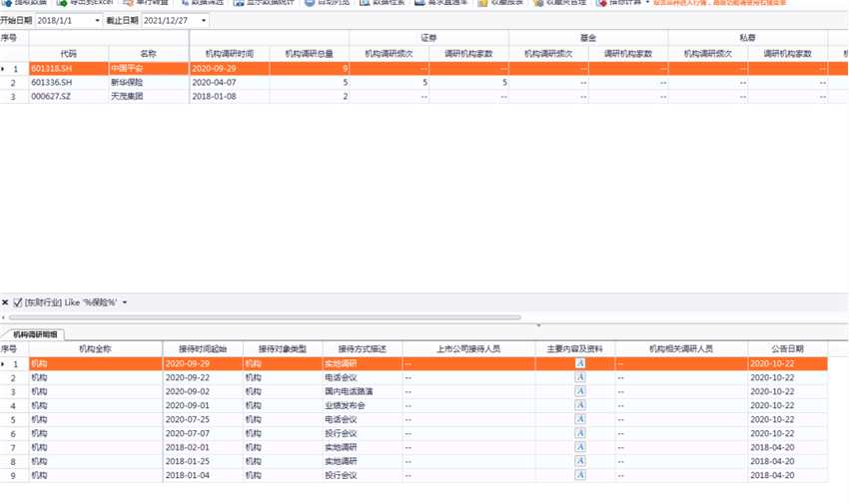Select stock code 601336.SH cell
The image size is (849, 504).
coord(69,82)
